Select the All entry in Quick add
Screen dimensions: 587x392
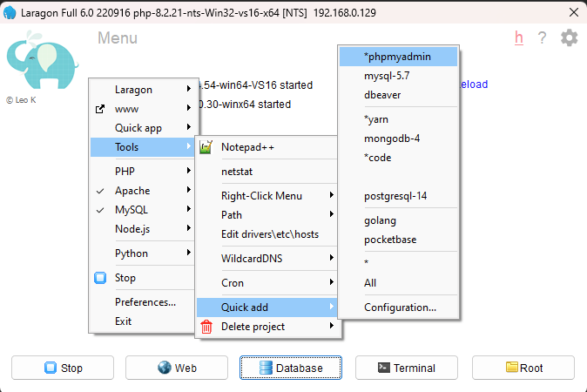click(370, 283)
